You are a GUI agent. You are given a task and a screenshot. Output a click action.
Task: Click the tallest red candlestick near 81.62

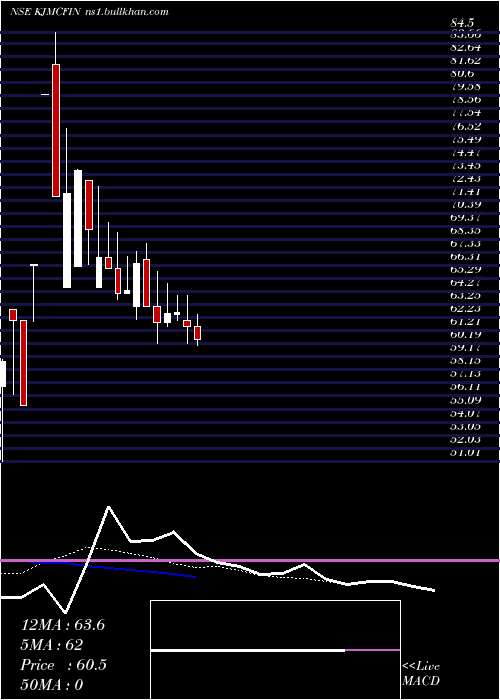click(56, 130)
